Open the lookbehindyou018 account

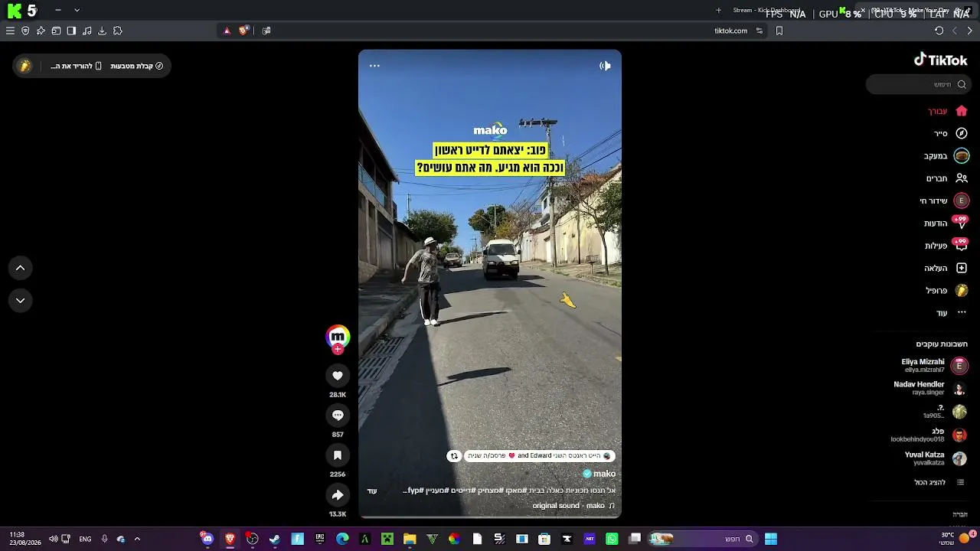point(929,435)
